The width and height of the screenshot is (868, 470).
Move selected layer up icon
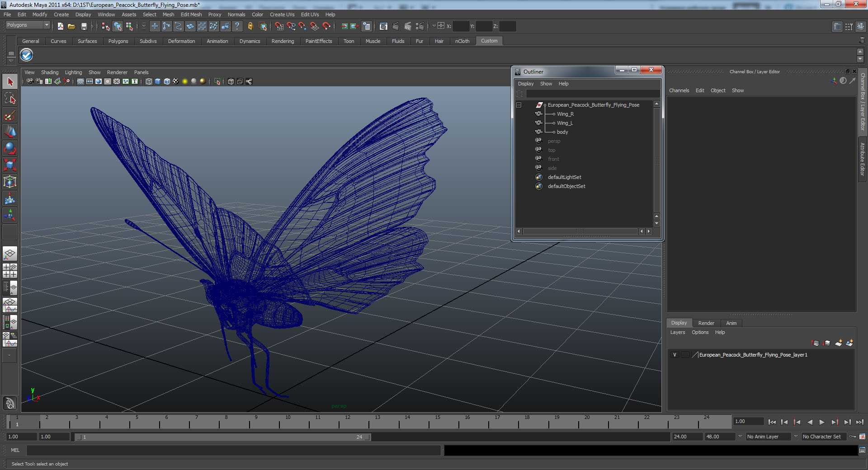pyautogui.click(x=816, y=343)
